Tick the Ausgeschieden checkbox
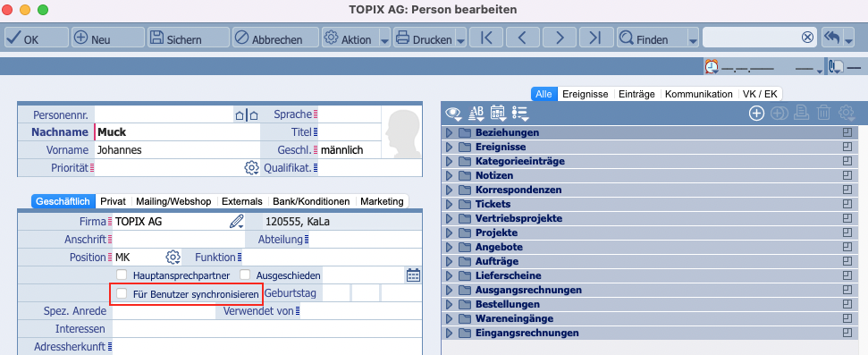 pyautogui.click(x=245, y=275)
